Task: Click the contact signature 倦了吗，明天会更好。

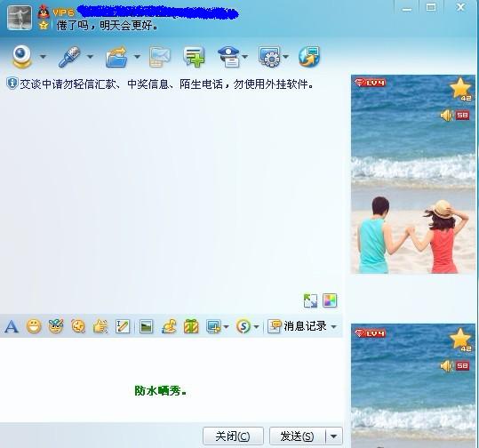Action: [x=108, y=26]
